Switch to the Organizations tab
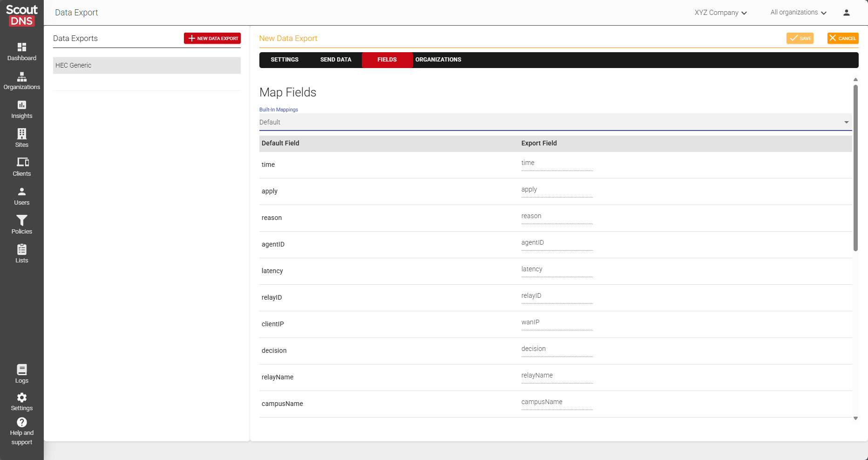The height and width of the screenshot is (460, 868). click(x=438, y=60)
